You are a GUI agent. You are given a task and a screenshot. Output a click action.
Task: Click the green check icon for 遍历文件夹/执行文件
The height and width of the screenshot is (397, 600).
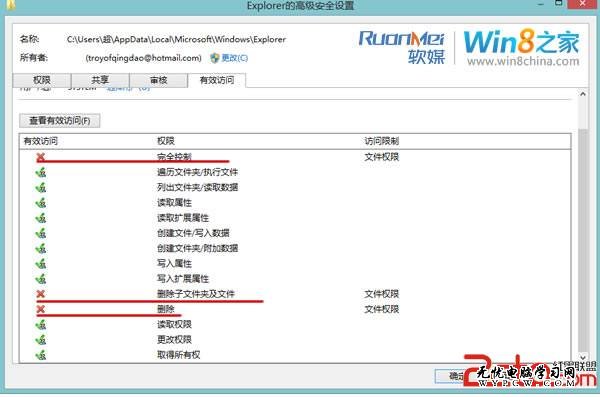click(41, 172)
